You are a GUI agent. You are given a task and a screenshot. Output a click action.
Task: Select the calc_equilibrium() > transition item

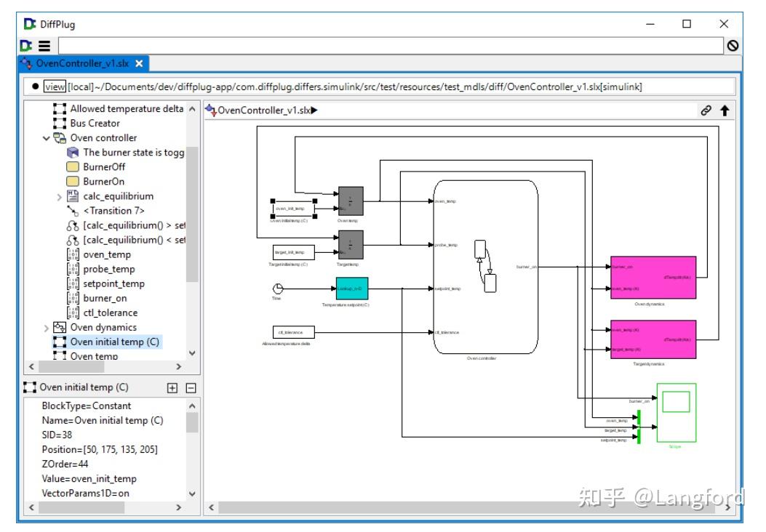point(135,225)
